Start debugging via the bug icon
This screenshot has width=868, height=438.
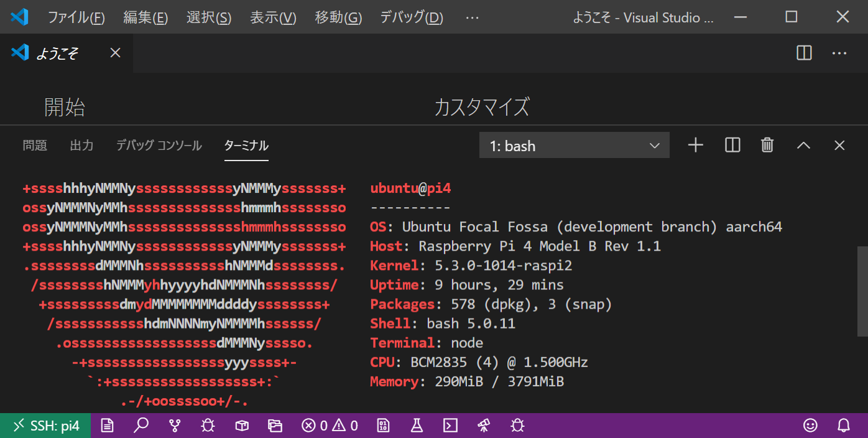click(x=208, y=426)
